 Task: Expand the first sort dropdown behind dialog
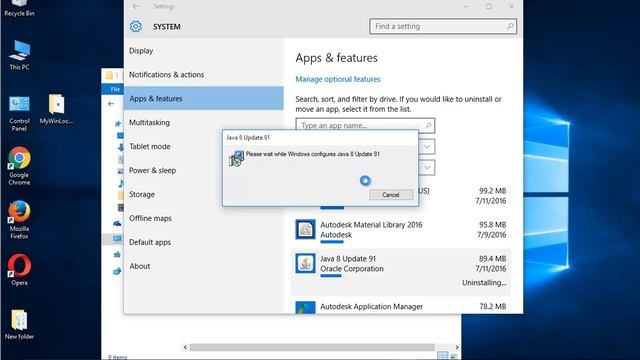[427, 147]
